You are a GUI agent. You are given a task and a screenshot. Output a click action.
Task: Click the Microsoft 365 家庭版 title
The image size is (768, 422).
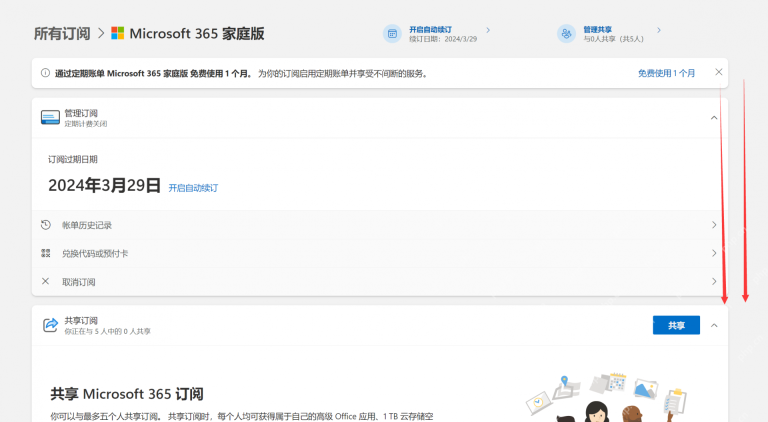[197, 33]
